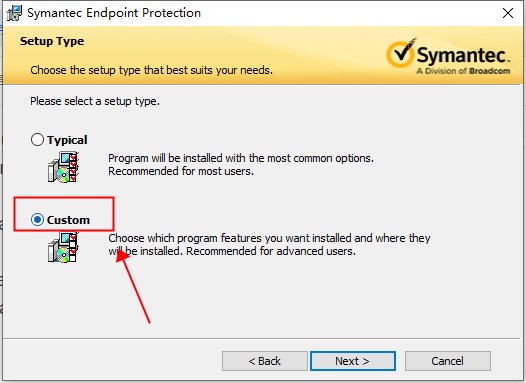Click the Next button
Viewport: 526px width, 383px height.
pyautogui.click(x=353, y=361)
